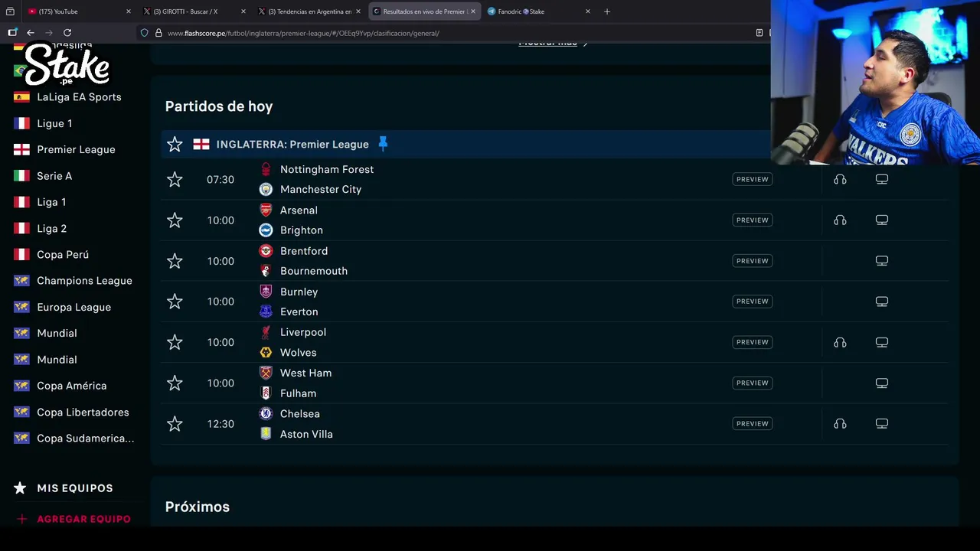This screenshot has height=551, width=980.
Task: Star the Chelsea vs Aston Villa match
Action: point(175,424)
